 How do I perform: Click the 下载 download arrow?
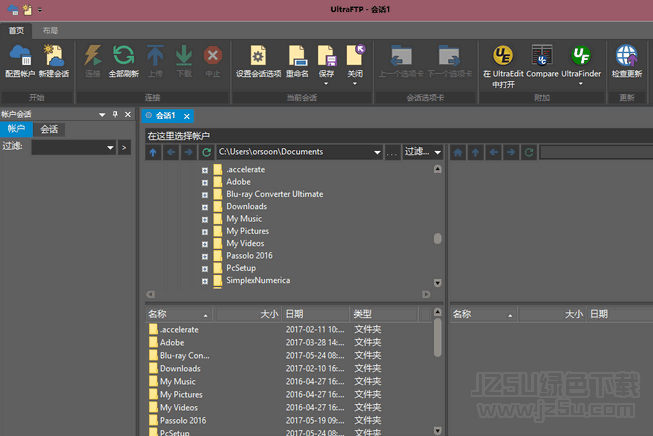point(184,61)
